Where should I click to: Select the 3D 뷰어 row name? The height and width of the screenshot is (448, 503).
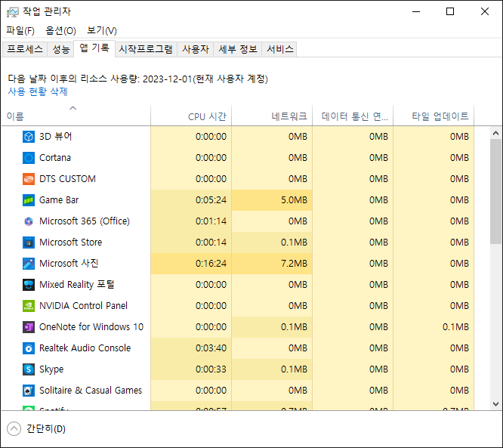[55, 137]
